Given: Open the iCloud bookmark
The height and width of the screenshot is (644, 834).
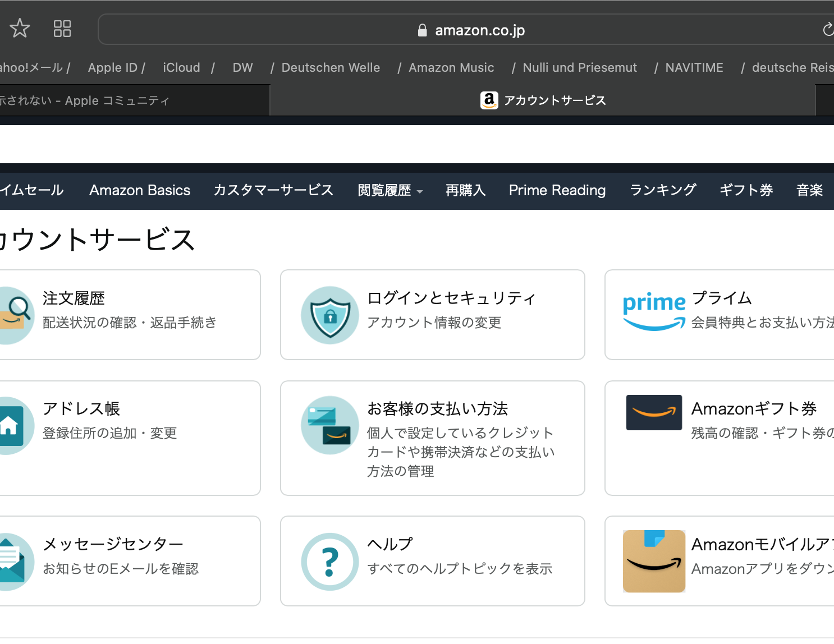Looking at the screenshot, I should click(x=181, y=68).
